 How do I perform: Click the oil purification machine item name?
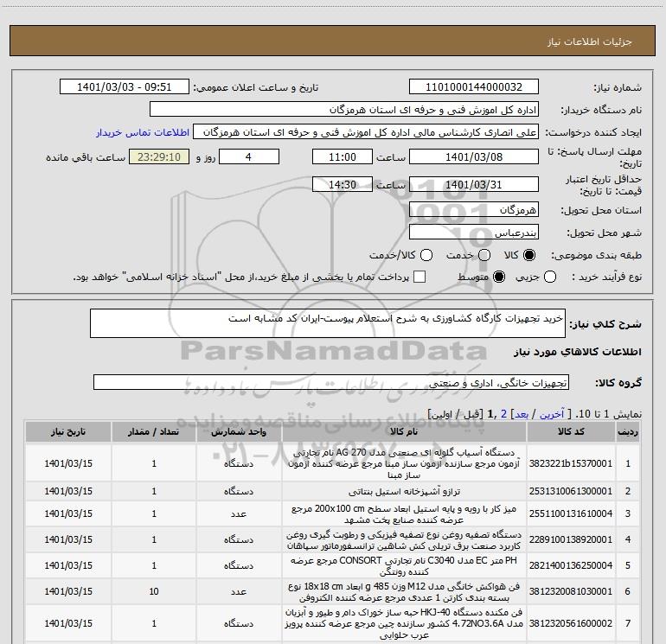click(x=404, y=540)
